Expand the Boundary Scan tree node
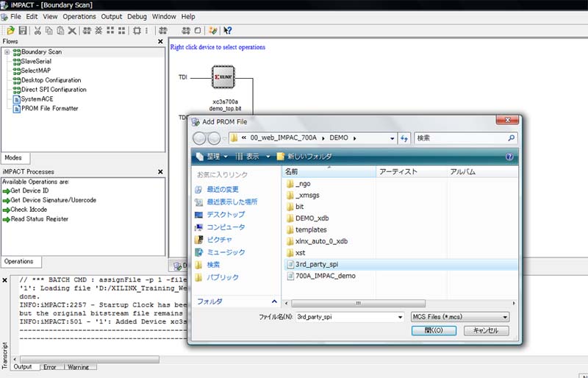The height and width of the screenshot is (378, 588). [x=7, y=51]
